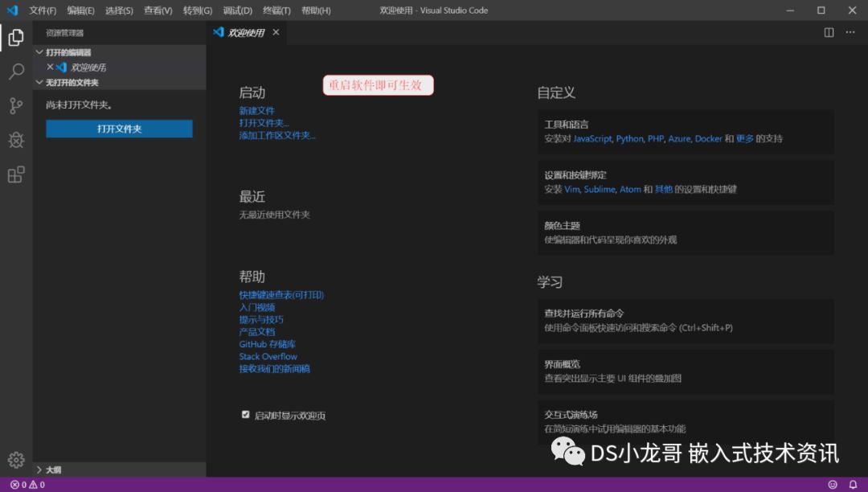Click the 添加工作区文件夹... link

277,135
